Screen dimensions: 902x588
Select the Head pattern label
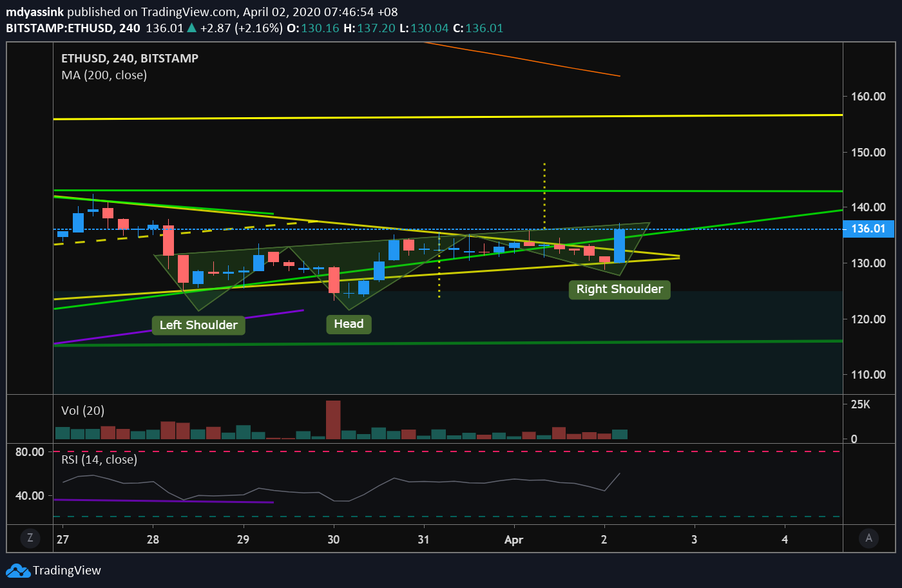(x=349, y=324)
